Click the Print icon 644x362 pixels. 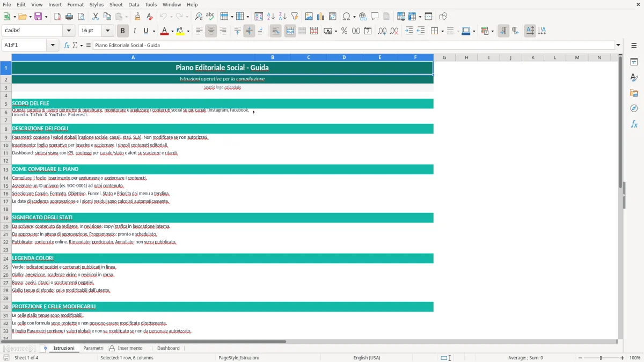(69, 17)
